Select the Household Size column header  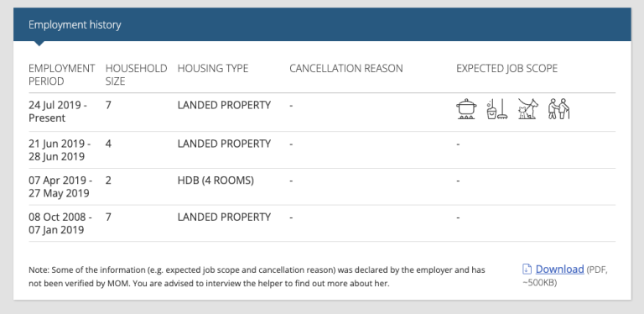point(136,75)
